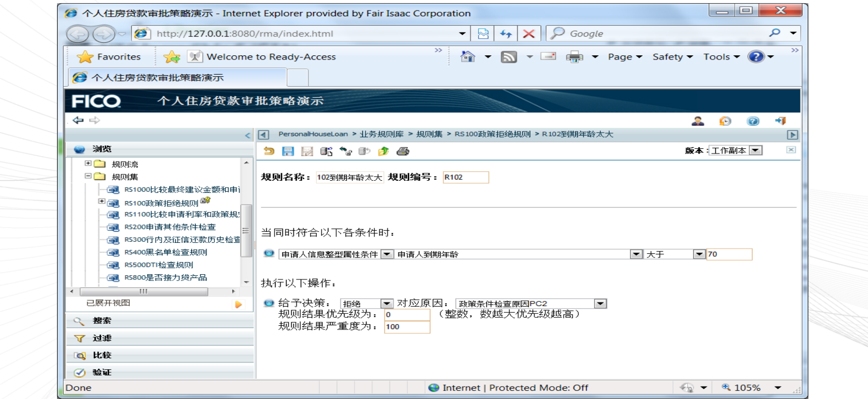Open the FICO help question mark icon

[753, 121]
